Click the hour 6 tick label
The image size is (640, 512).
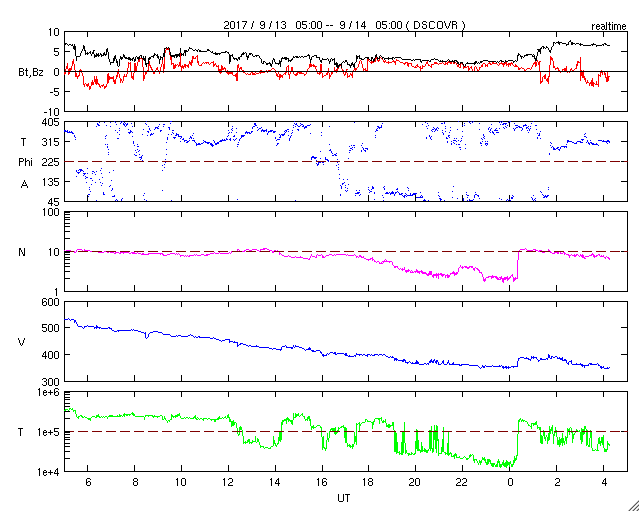(88, 481)
